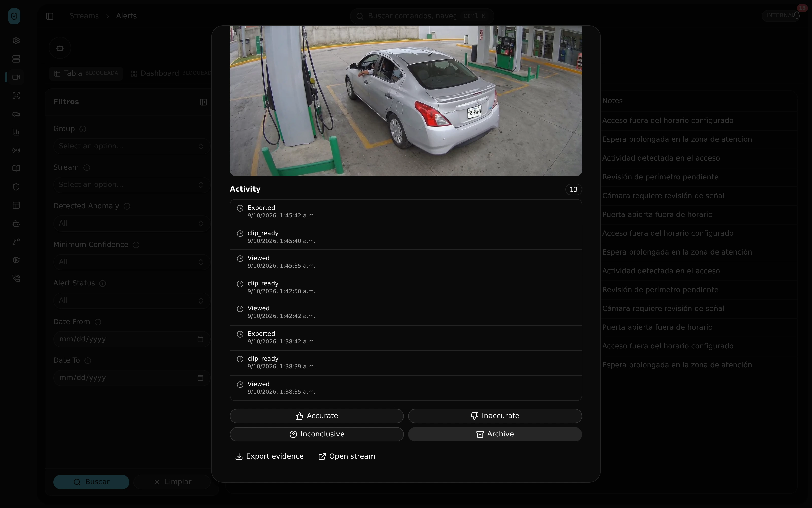
Task: Archive this alert
Action: click(495, 434)
